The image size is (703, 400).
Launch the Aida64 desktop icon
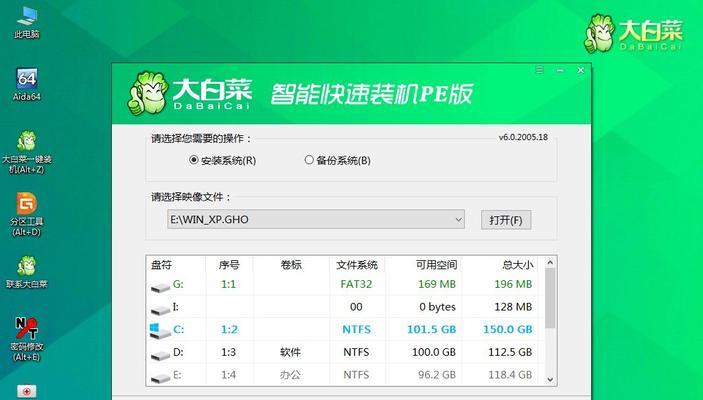27,84
